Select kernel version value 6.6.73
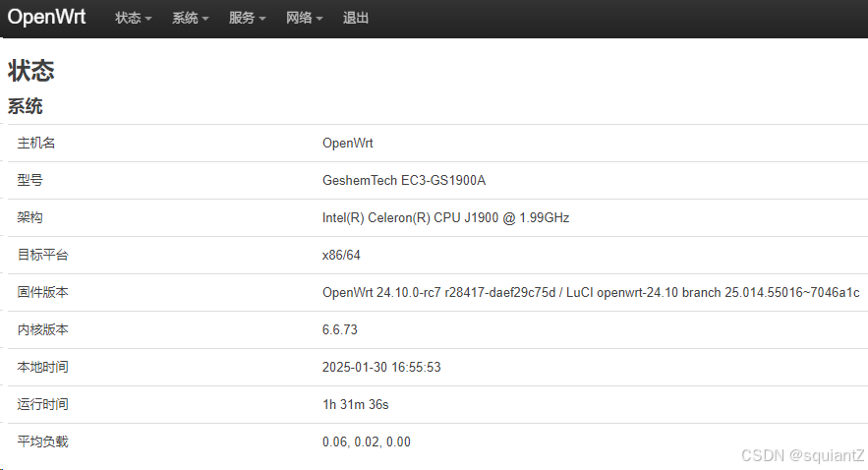 click(340, 330)
